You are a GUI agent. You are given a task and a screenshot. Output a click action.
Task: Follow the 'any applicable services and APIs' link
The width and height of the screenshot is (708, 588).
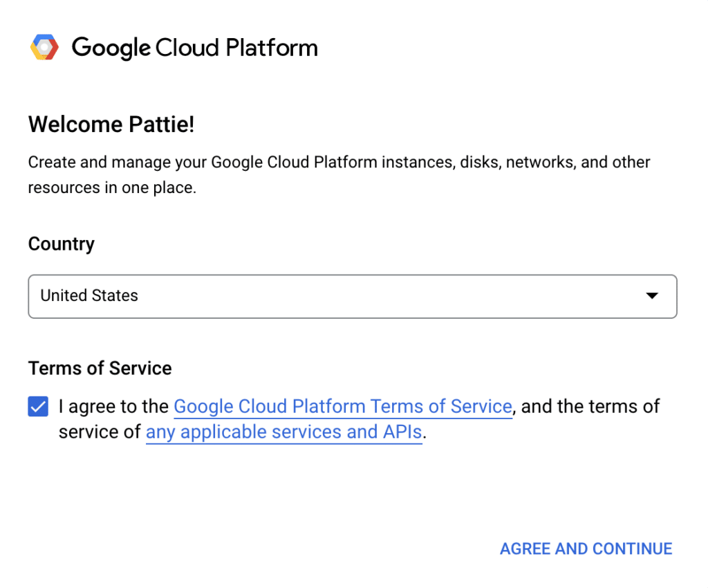click(283, 432)
